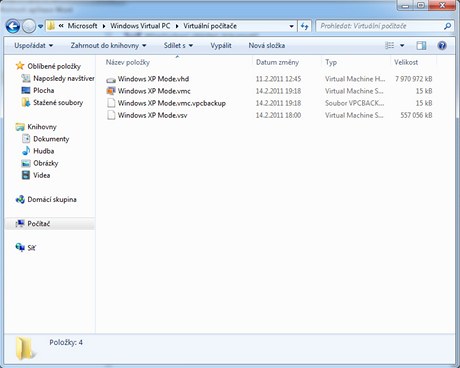Click Virtuální počítače breadcrumb segment

coord(210,26)
